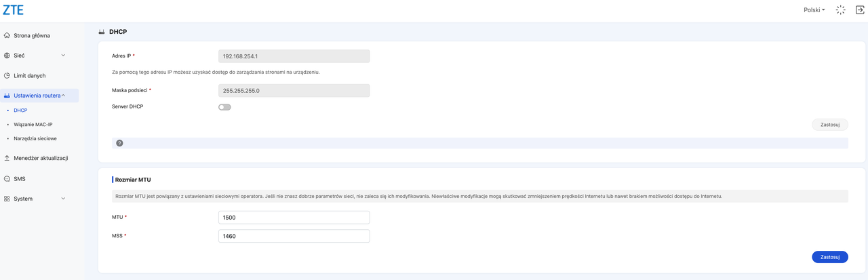The height and width of the screenshot is (280, 868).
Task: Select the DHCP submenu item
Action: (20, 110)
